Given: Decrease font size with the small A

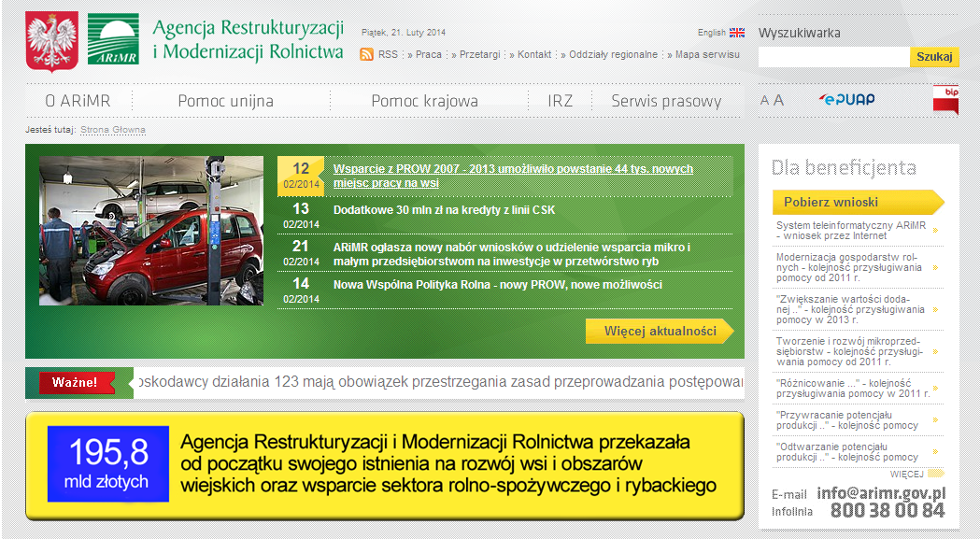Looking at the screenshot, I should tap(764, 100).
